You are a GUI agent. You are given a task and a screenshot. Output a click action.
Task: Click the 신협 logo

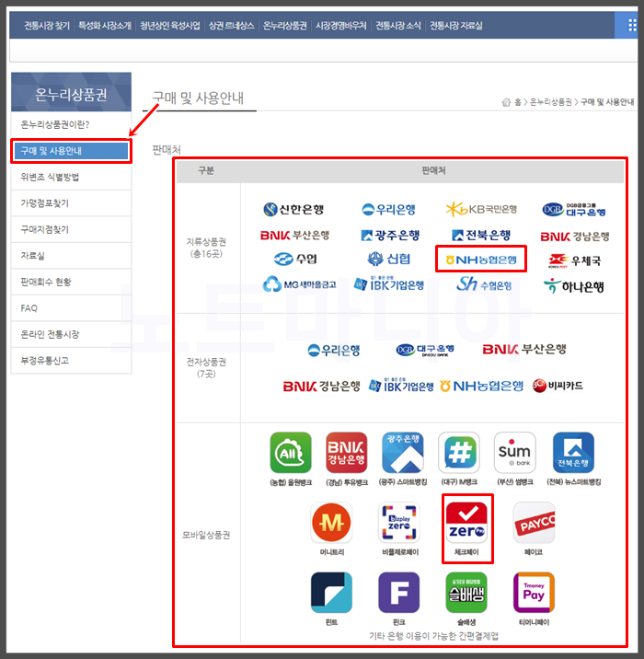(388, 259)
